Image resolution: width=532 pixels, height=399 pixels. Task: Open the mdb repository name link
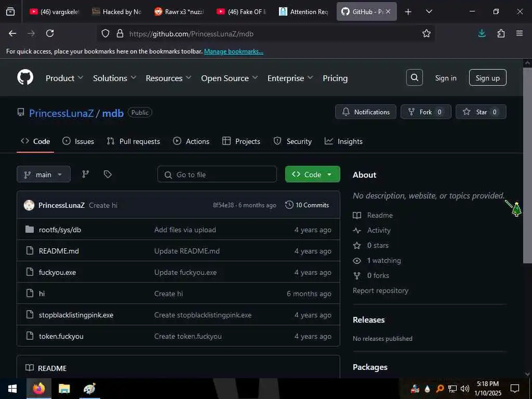[x=113, y=113]
